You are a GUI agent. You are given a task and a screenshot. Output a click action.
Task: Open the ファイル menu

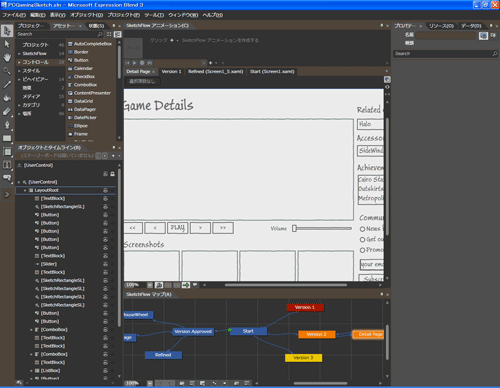[x=14, y=15]
